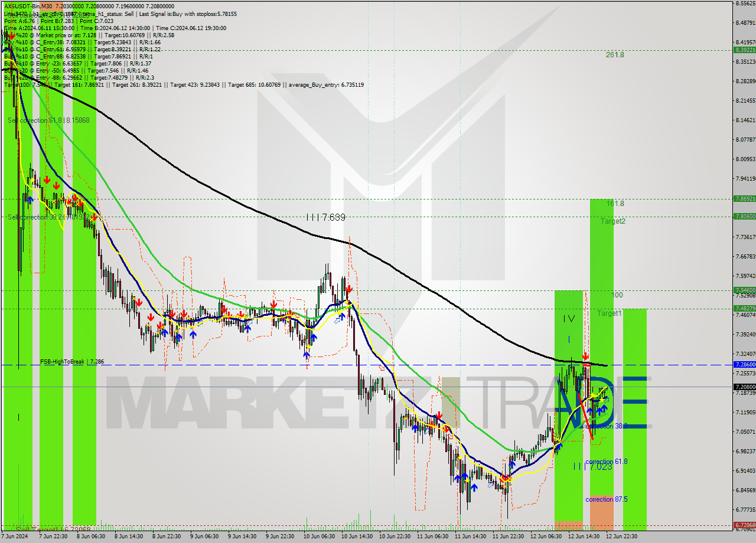Click the 'FSB-HighToBreak | 7.286' label
This screenshot has width=756, height=543.
click(x=72, y=361)
